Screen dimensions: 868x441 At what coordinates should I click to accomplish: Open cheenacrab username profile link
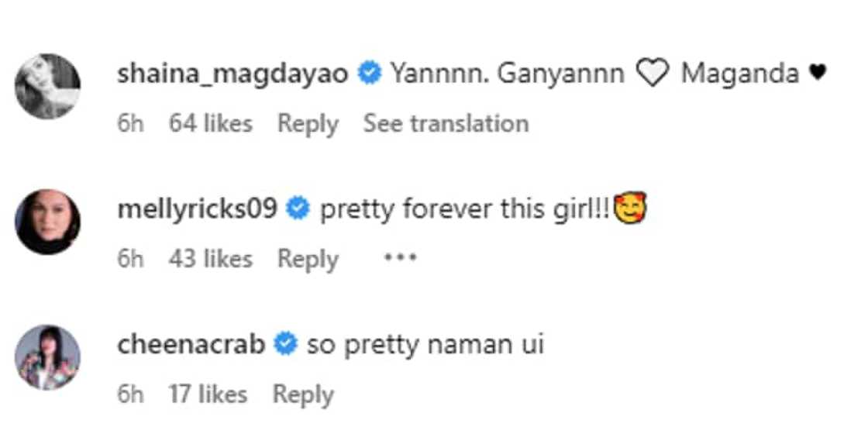(x=191, y=344)
